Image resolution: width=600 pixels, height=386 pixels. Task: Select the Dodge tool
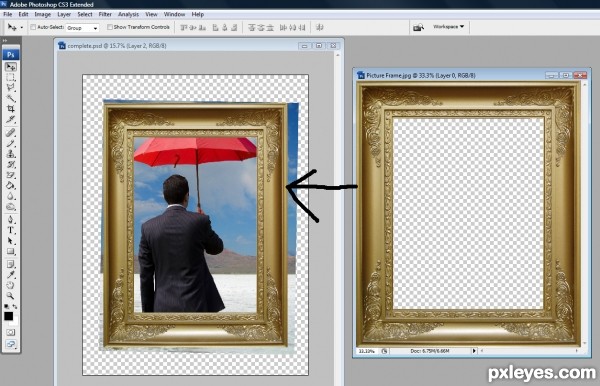click(x=11, y=207)
